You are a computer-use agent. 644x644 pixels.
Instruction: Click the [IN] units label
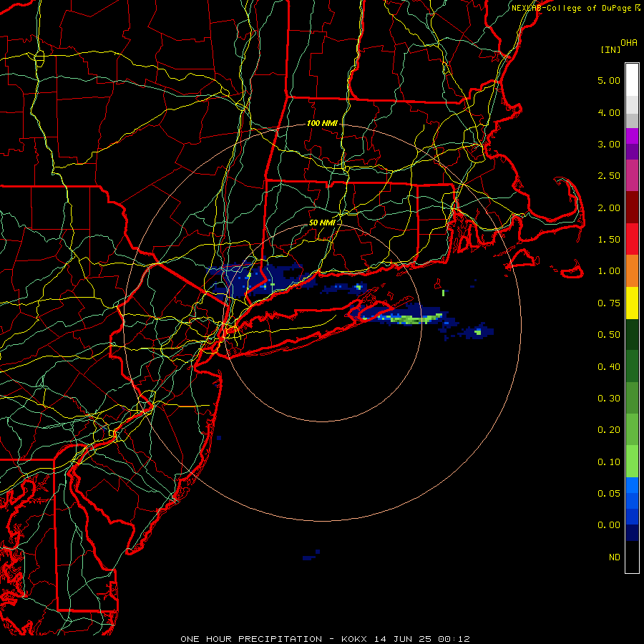610,49
